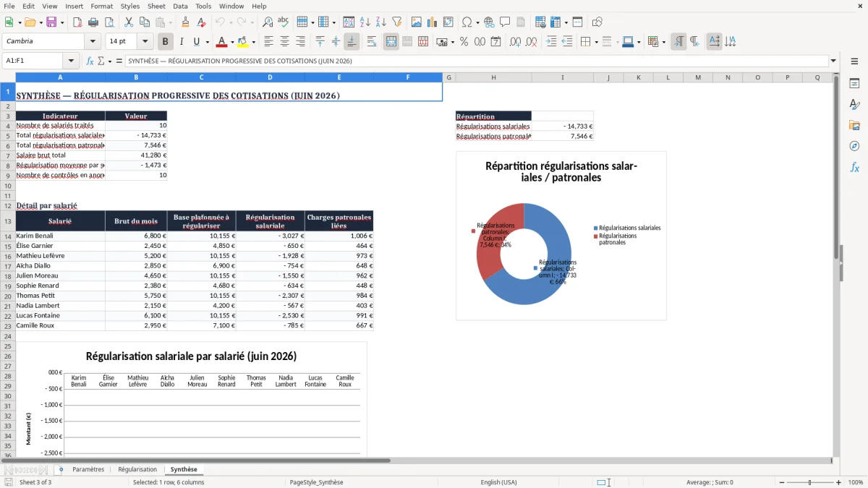Toggle Left-To-Right text direction

coord(678,42)
